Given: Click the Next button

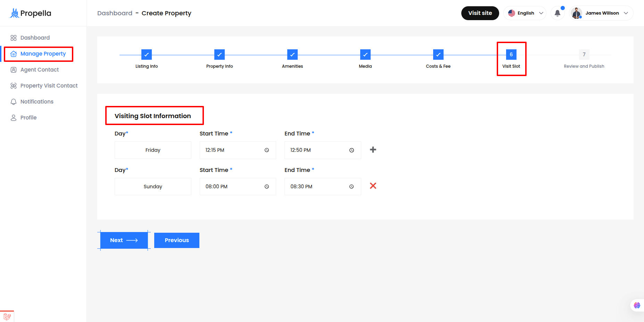Looking at the screenshot, I should (x=124, y=240).
